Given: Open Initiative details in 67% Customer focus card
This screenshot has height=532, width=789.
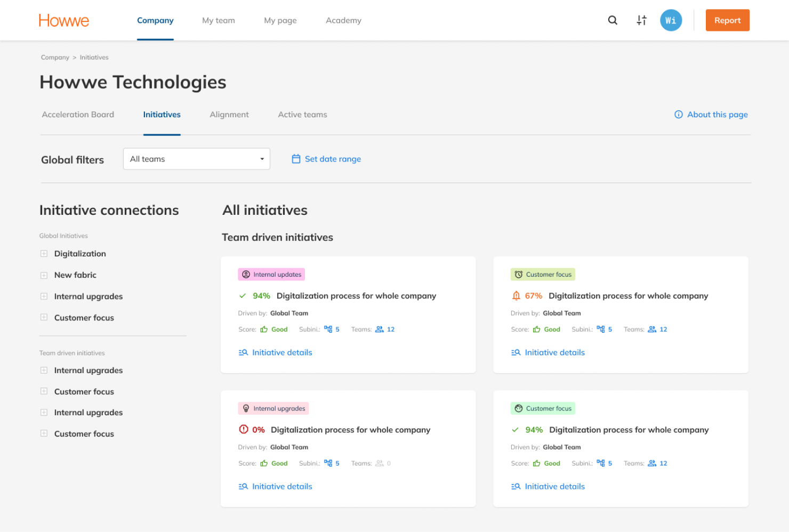Looking at the screenshot, I should pyautogui.click(x=554, y=352).
